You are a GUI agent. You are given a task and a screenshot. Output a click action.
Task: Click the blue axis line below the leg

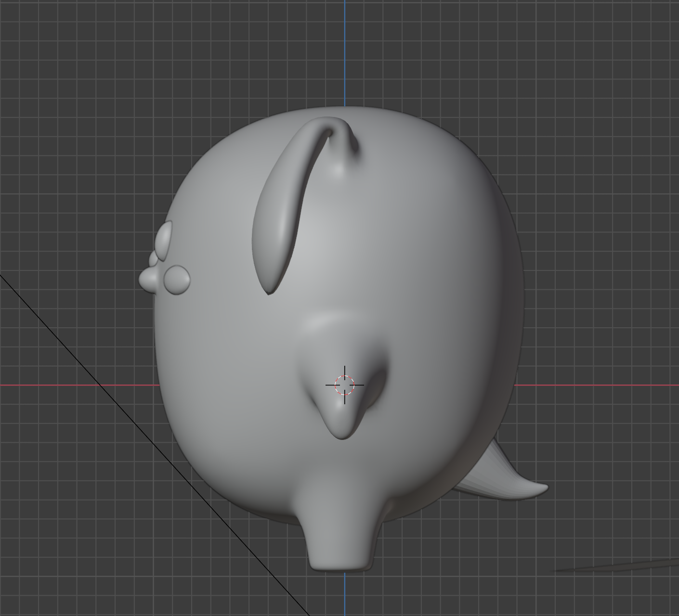pos(345,594)
